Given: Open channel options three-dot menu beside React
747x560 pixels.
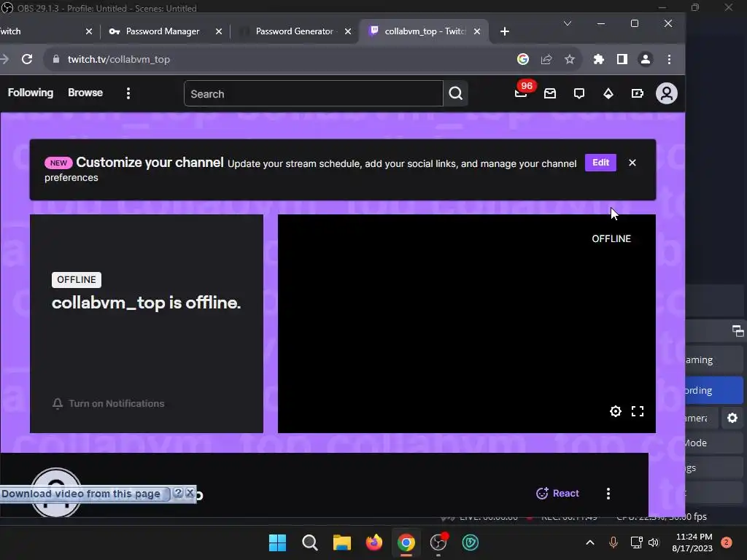Looking at the screenshot, I should click(608, 494).
